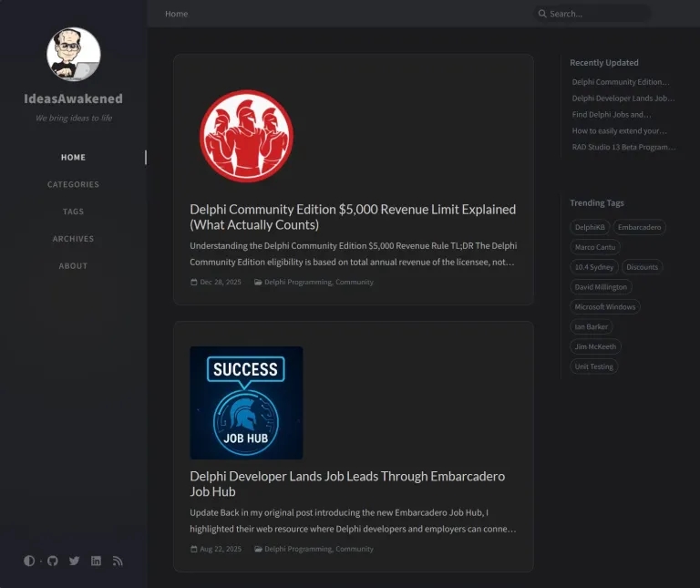Open RAD Studio 13 Beta recently updated link
This screenshot has width=700, height=588.
623,147
